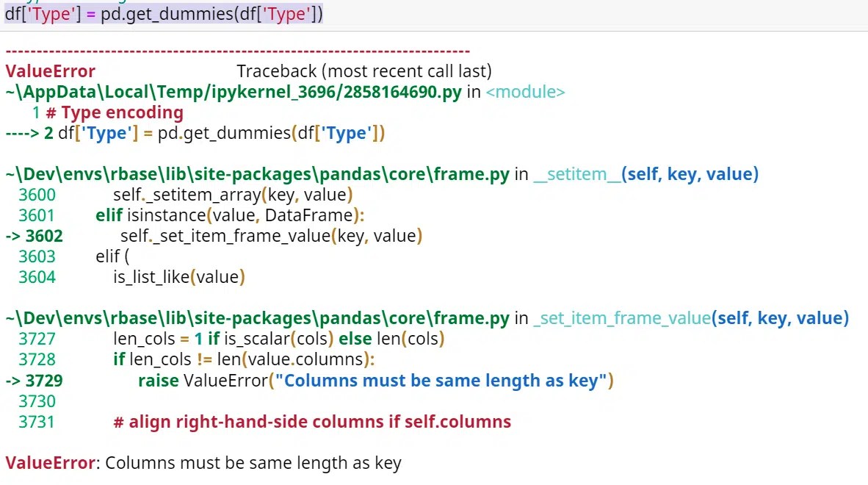The image size is (868, 485).
Task: Select the elif isinstance DataFrame line
Action: pyautogui.click(x=220, y=215)
